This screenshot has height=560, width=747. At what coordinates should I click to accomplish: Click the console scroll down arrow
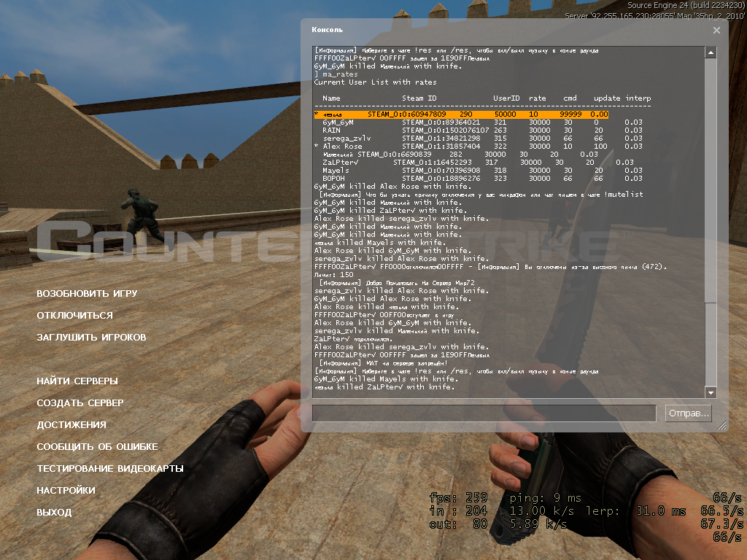[x=711, y=393]
